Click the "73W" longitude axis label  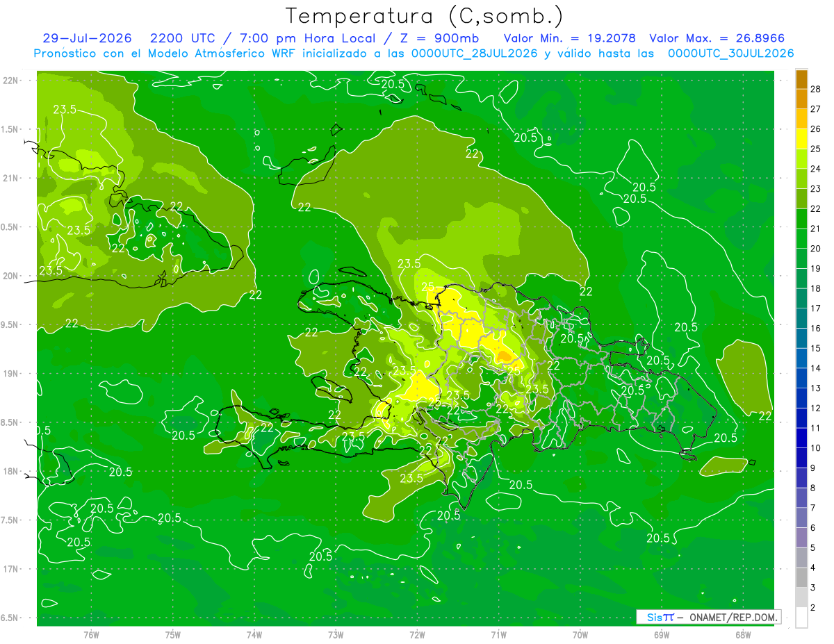(336, 635)
